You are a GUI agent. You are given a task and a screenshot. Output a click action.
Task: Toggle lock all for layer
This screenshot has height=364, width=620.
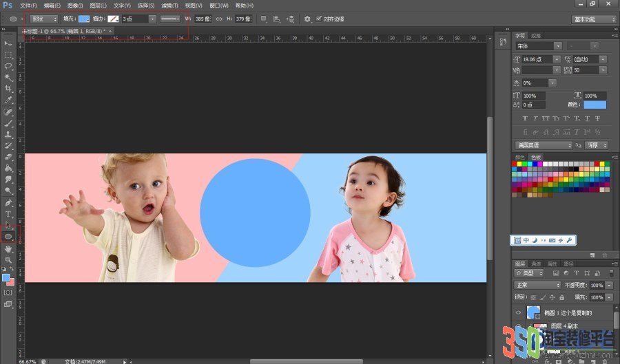562,297
